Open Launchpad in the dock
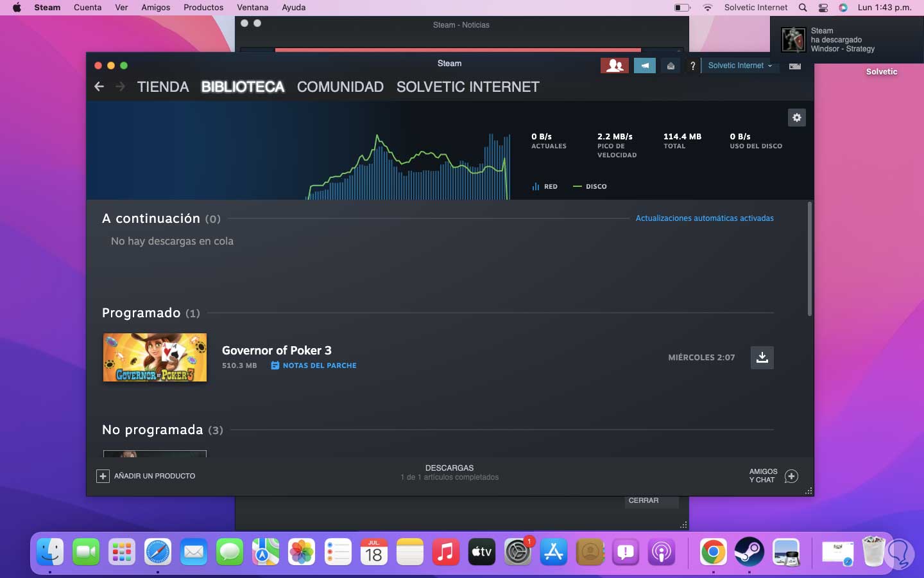Viewport: 924px width, 578px height. click(x=122, y=551)
